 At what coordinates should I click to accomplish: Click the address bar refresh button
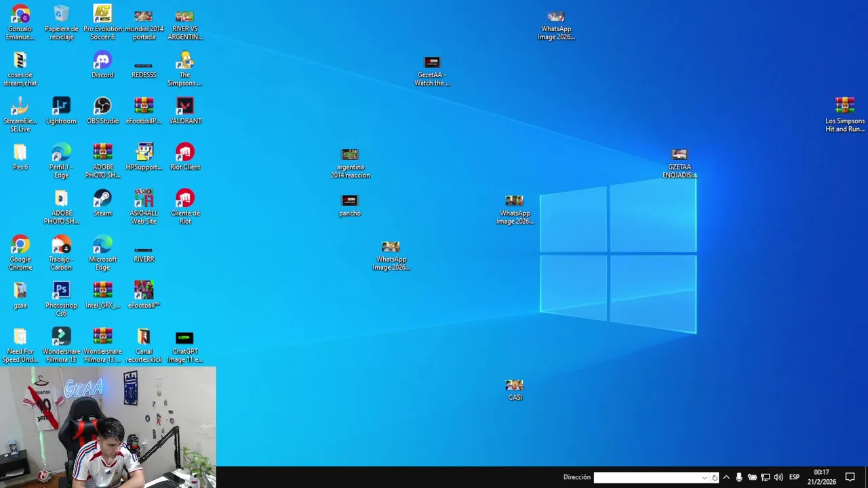tap(715, 478)
